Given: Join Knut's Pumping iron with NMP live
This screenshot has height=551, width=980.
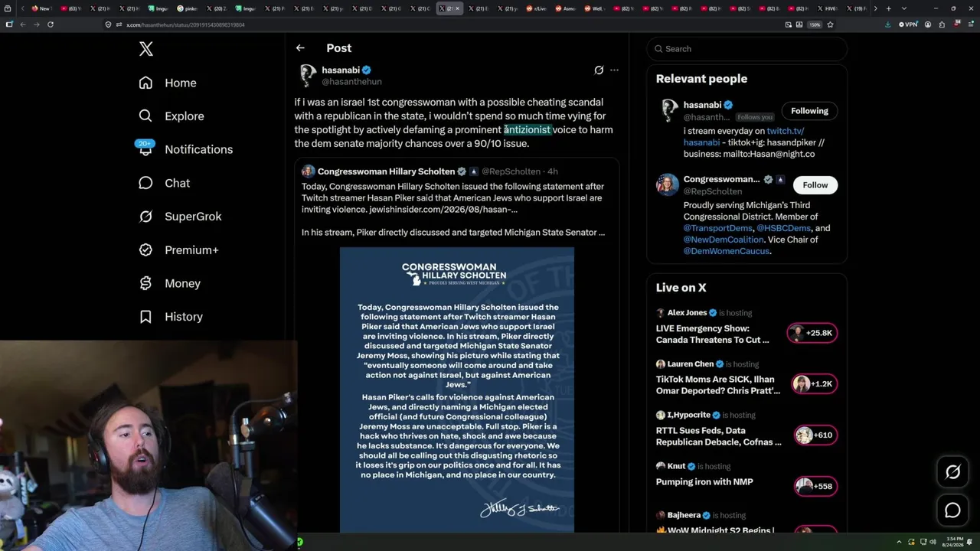Looking at the screenshot, I should pyautogui.click(x=704, y=482).
